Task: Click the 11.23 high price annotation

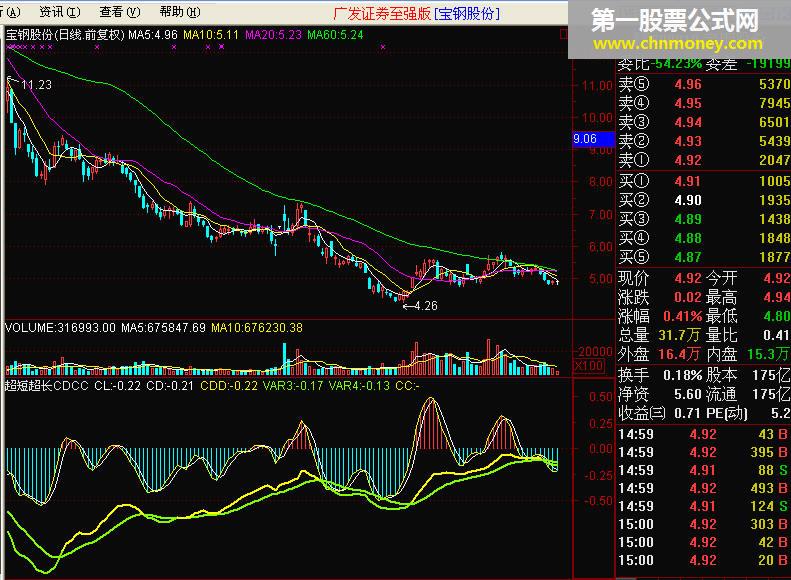Action: tap(36, 85)
